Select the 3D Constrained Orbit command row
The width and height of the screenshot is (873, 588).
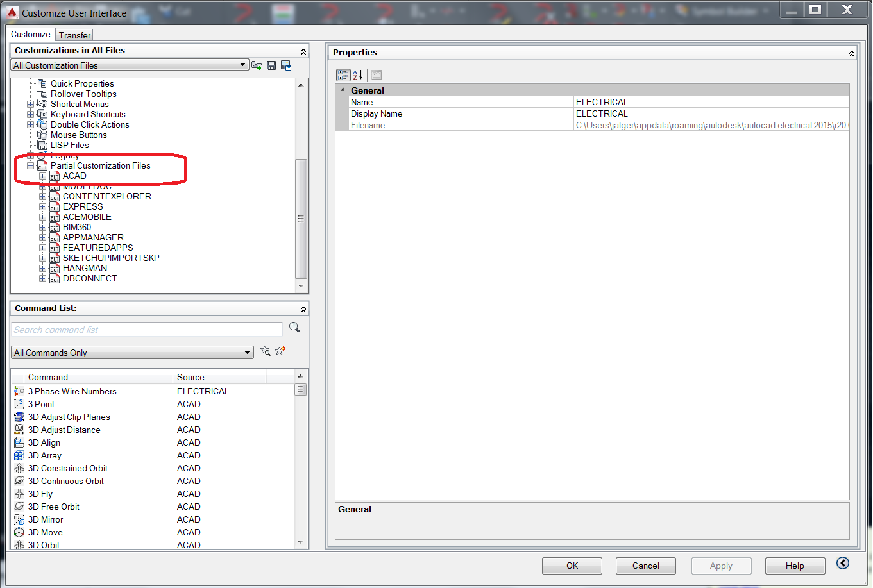[153, 468]
